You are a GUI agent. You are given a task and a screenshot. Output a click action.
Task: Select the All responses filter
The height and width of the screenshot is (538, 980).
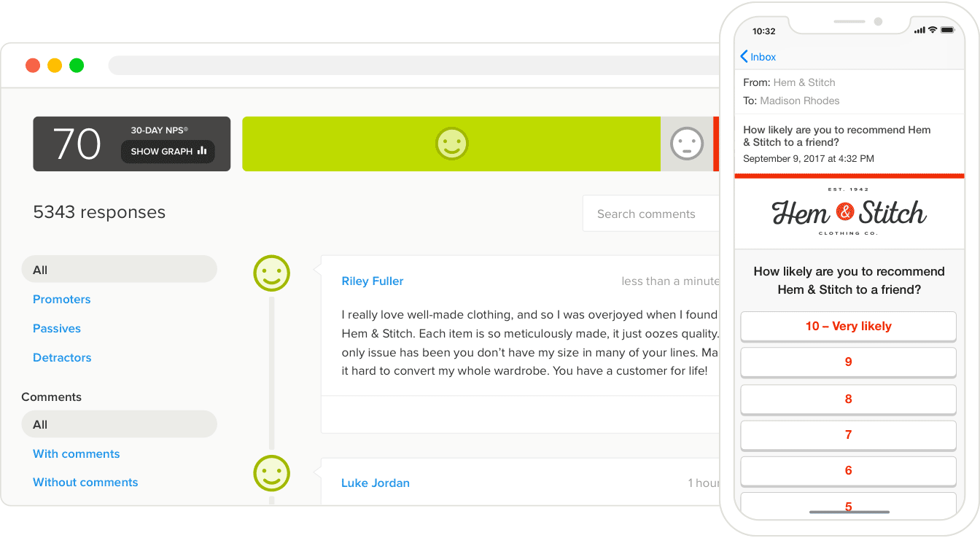point(120,269)
